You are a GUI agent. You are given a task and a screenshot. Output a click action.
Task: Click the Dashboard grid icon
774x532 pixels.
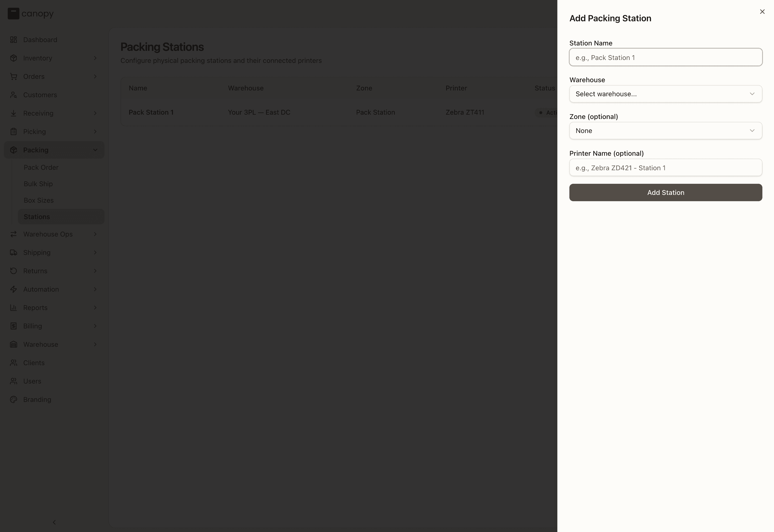[x=13, y=40]
